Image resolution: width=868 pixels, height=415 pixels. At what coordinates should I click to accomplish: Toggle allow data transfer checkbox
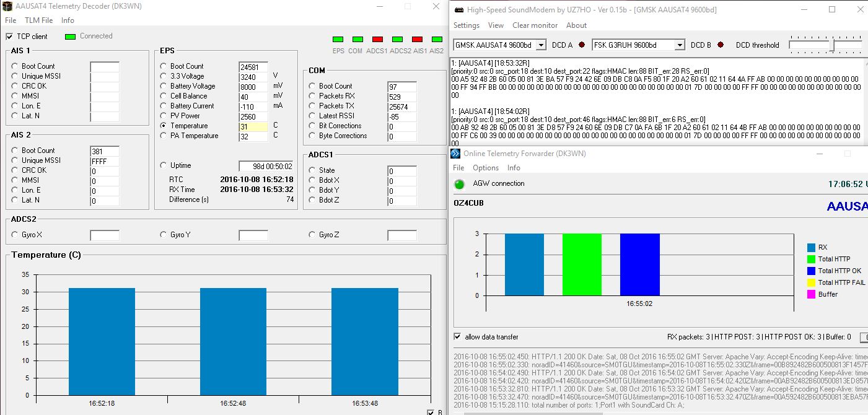click(458, 337)
